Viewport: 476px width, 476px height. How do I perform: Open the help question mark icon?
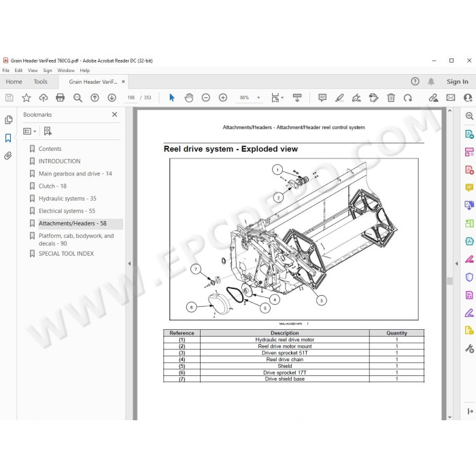[415, 82]
